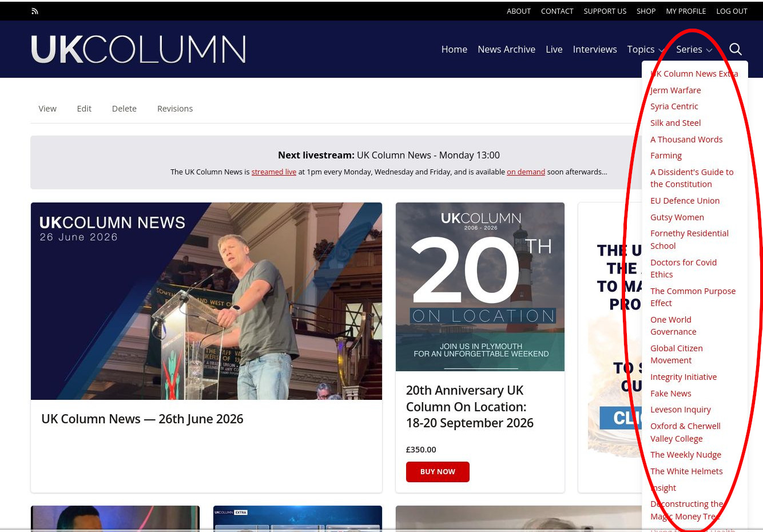
Task: Click the 20th Anniversary event image
Action: [x=480, y=287]
